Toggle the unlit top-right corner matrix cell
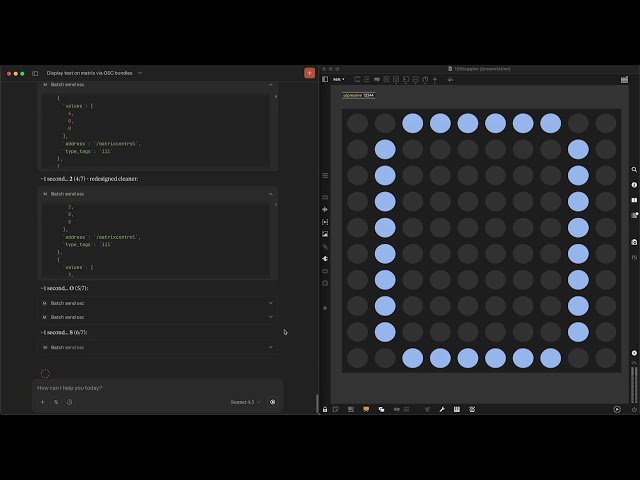 coord(606,123)
